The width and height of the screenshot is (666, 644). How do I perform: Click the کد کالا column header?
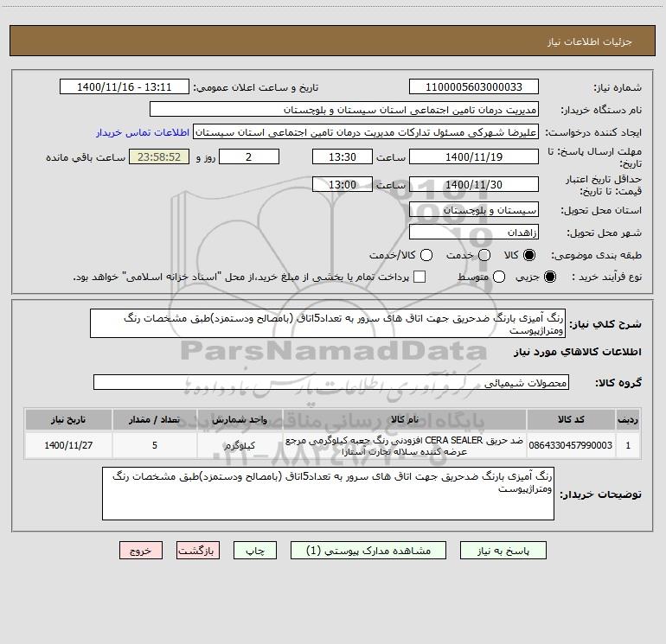(x=571, y=420)
